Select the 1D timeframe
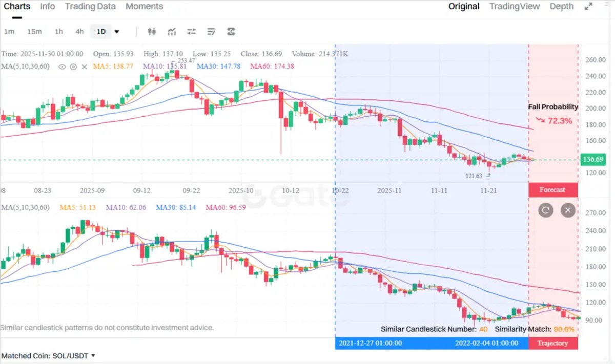615x364 pixels. click(x=101, y=32)
